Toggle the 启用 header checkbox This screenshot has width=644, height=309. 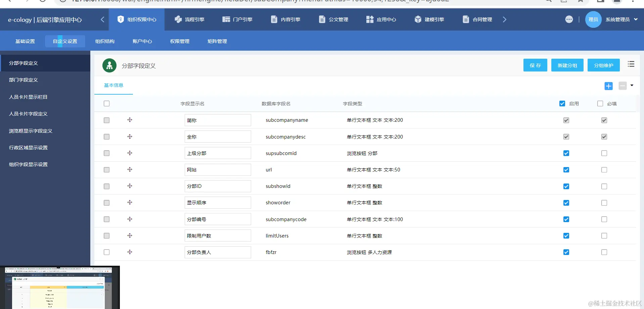(562, 104)
